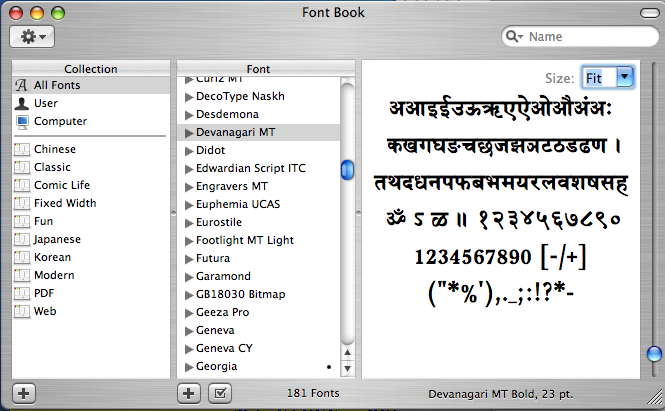Viewport: 665px width, 411px height.
Task: Expand the Eurostile font family
Action: point(189,223)
